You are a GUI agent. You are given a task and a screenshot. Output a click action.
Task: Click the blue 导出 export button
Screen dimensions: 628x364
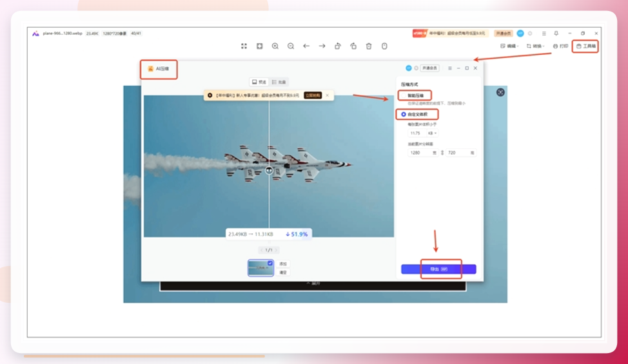pos(438,269)
